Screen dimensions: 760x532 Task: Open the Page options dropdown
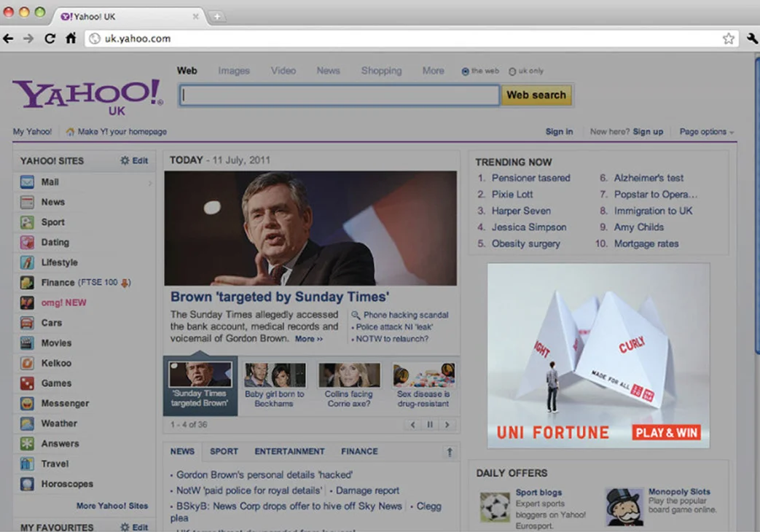707,131
